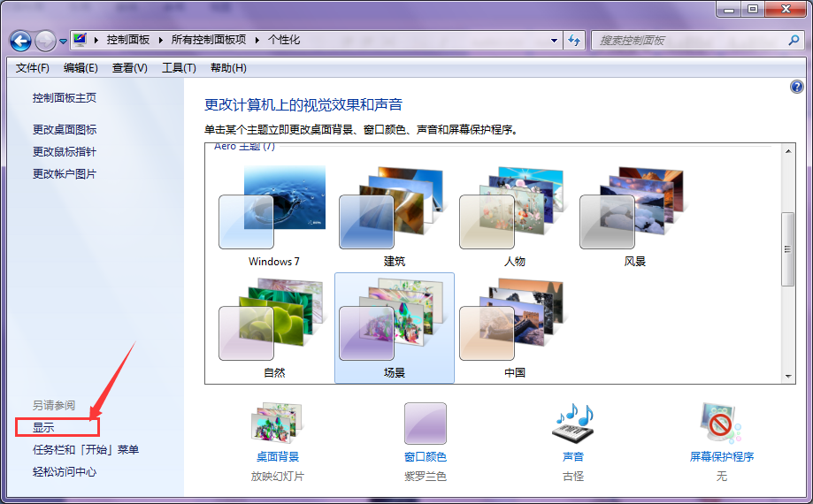Viewport: 813px width, 504px height.
Task: Click the 桌面背景 slideshow icon
Action: point(278,424)
